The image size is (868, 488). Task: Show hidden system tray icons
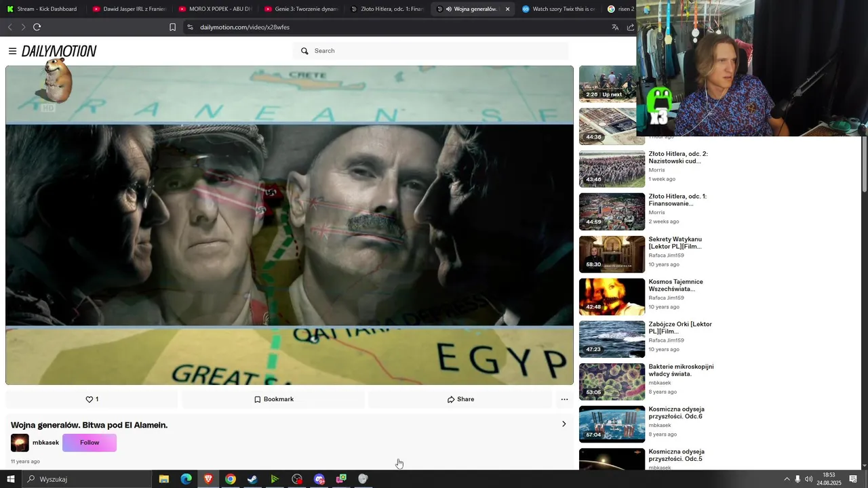click(787, 479)
